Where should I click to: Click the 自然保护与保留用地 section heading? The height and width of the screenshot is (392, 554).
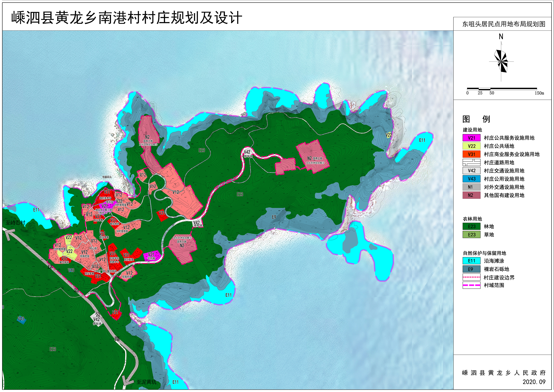484,253
